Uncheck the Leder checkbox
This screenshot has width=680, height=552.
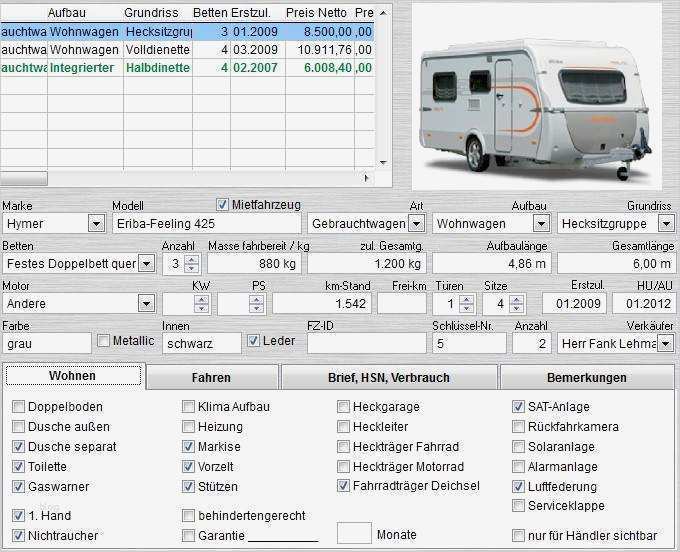pos(253,341)
